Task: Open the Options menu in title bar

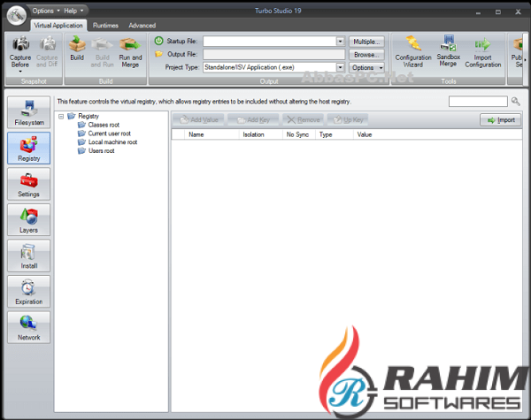Action: [46, 11]
